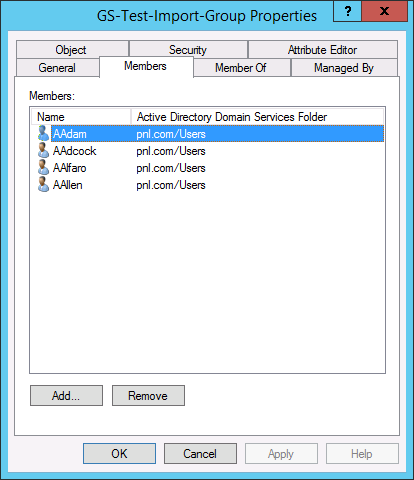Select the AAllen member name
The width and height of the screenshot is (414, 480).
pos(68,185)
